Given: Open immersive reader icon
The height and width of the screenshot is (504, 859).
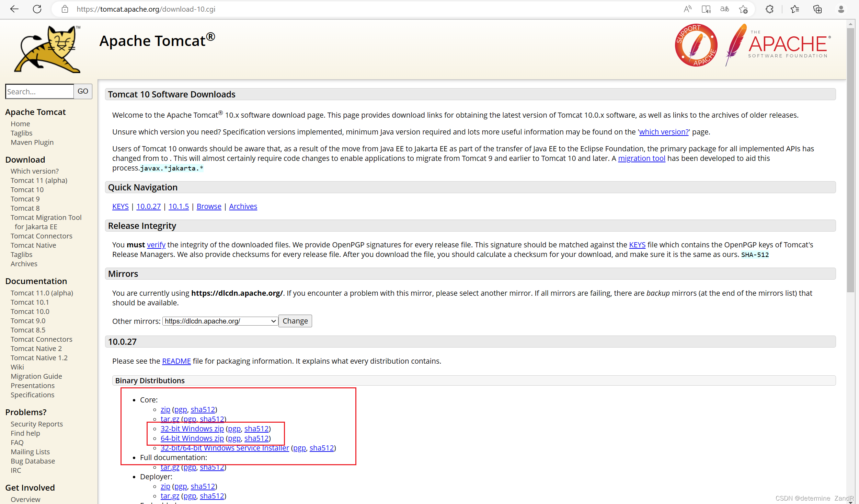Looking at the screenshot, I should click(706, 9).
